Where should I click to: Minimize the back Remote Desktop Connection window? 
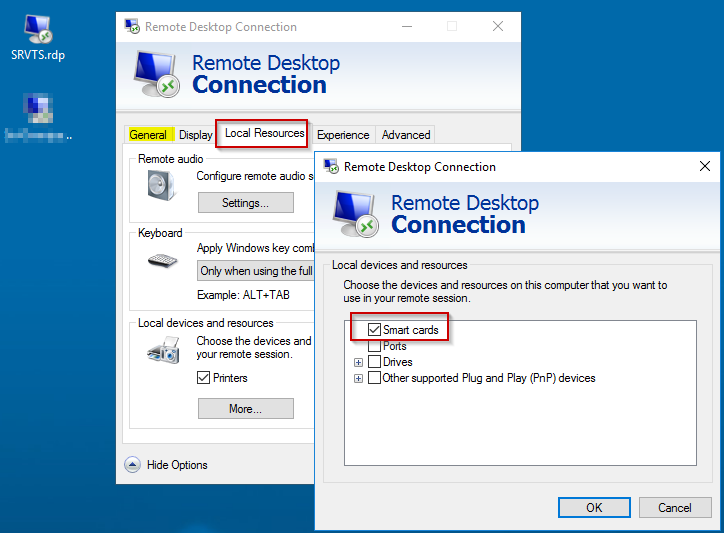coord(407,26)
